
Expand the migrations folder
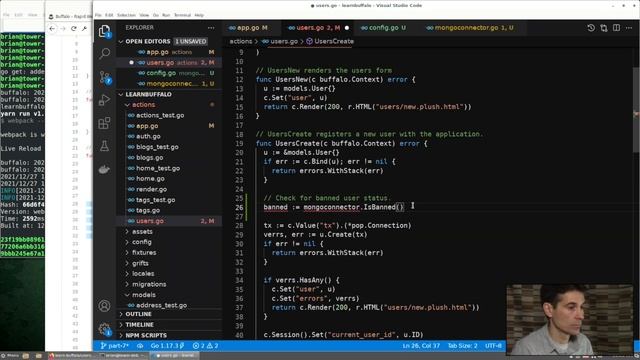[x=149, y=284]
